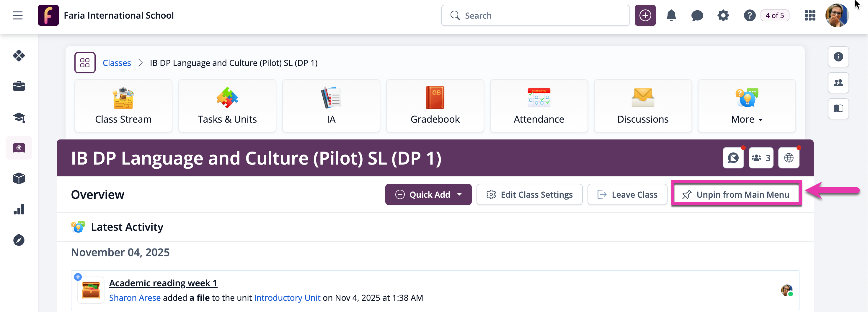This screenshot has height=312, width=868.
Task: Click Unpin from Main Menu button
Action: click(x=736, y=195)
